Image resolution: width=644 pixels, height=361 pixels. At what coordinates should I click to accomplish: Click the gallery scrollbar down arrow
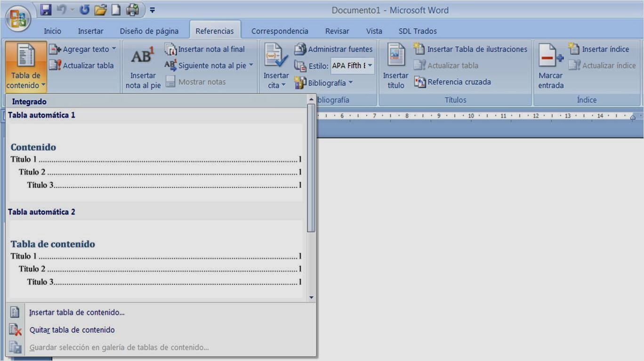(x=311, y=297)
